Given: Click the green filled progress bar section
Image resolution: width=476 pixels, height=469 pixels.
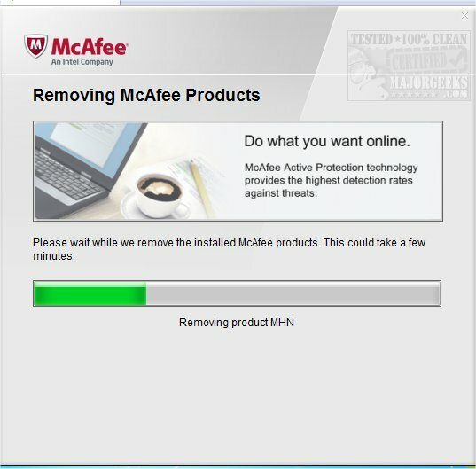Looking at the screenshot, I should 90,293.
